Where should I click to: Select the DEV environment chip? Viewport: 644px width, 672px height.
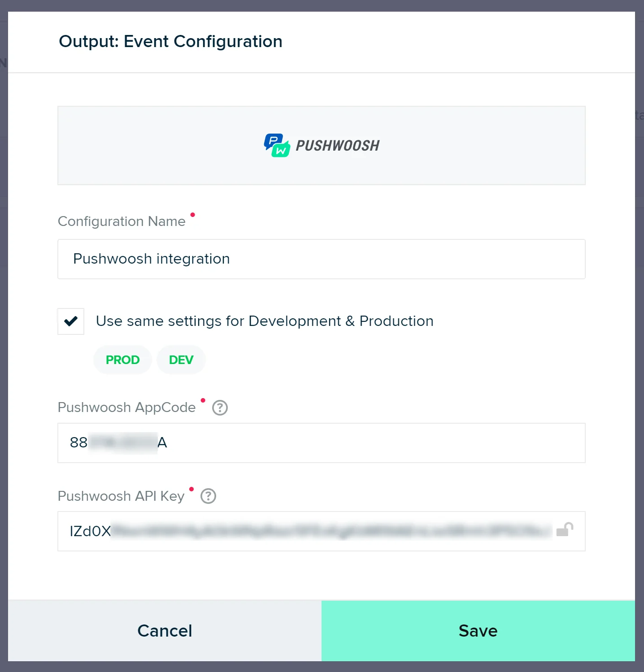(181, 360)
